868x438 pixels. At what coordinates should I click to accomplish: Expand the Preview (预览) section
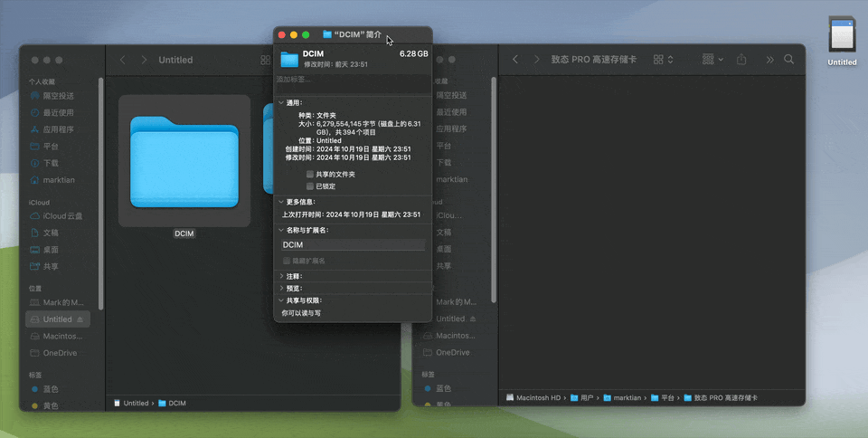(281, 289)
